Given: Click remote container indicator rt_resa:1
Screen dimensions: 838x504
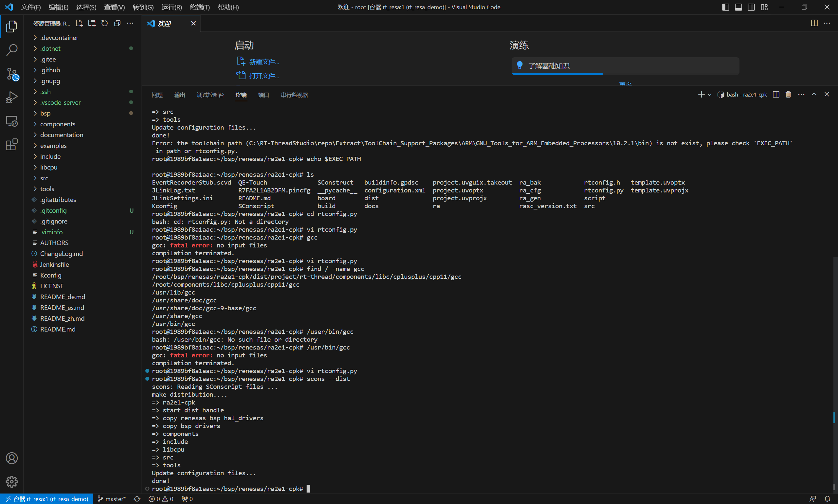Looking at the screenshot, I should tap(46, 499).
